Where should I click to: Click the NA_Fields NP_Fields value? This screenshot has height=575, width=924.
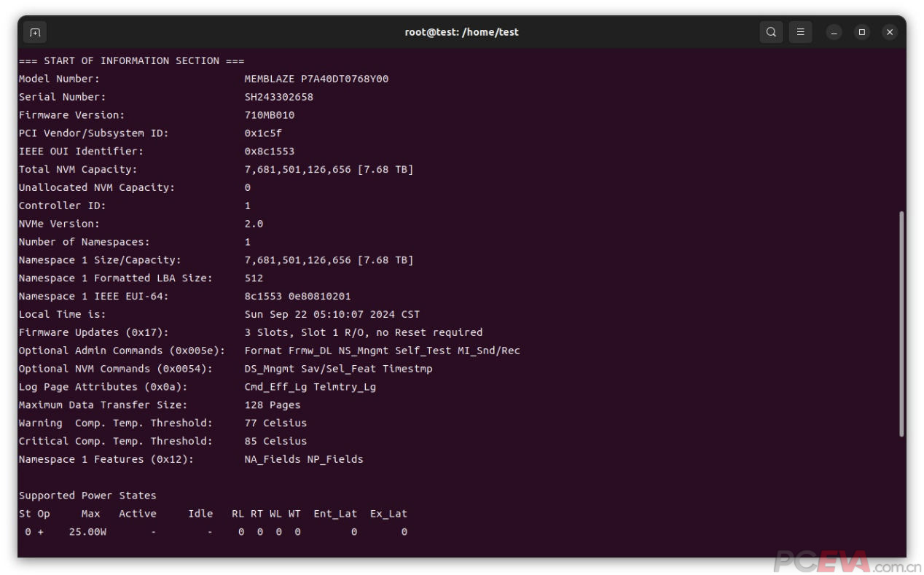[304, 459]
